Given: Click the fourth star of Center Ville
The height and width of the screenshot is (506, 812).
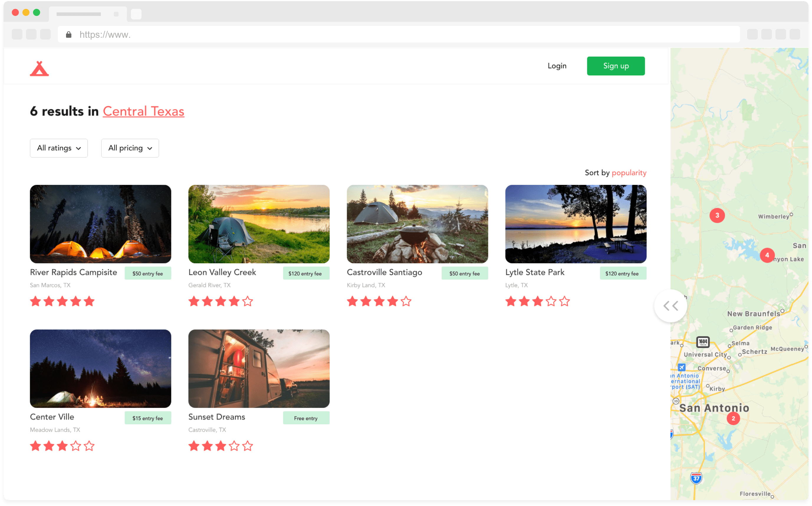Looking at the screenshot, I should tap(75, 446).
